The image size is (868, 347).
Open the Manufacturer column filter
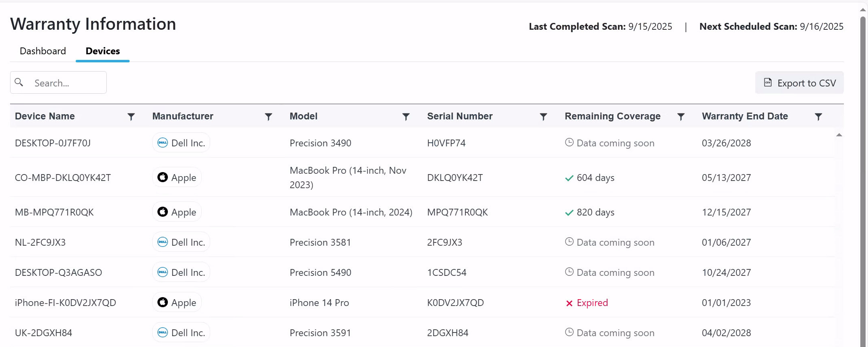tap(269, 117)
